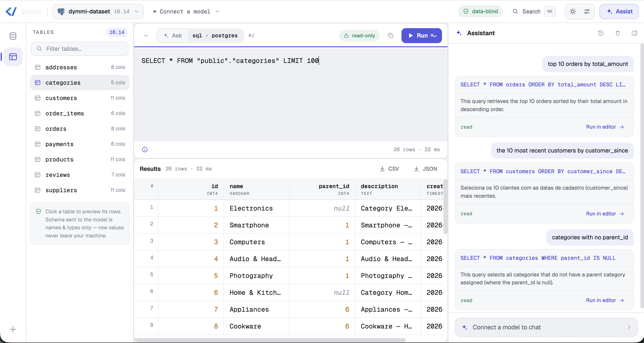Select the Electronics name cell
644x343 pixels.
[x=257, y=208]
